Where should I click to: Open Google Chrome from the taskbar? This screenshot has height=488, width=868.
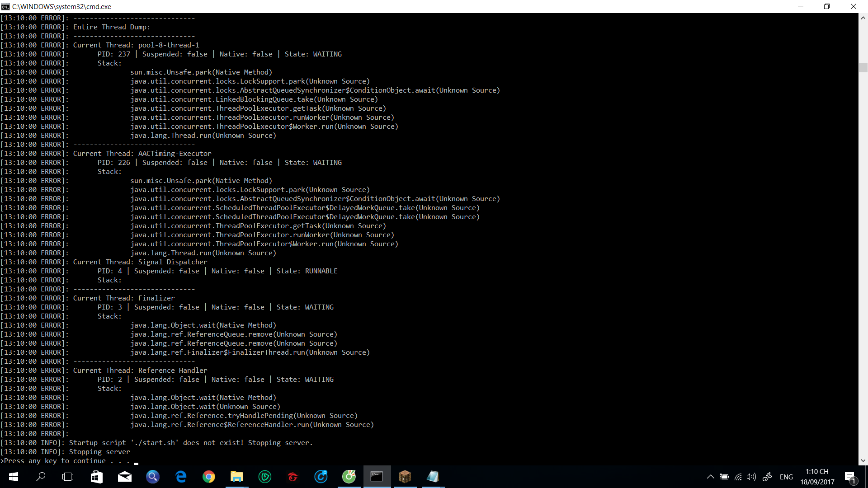[209, 477]
